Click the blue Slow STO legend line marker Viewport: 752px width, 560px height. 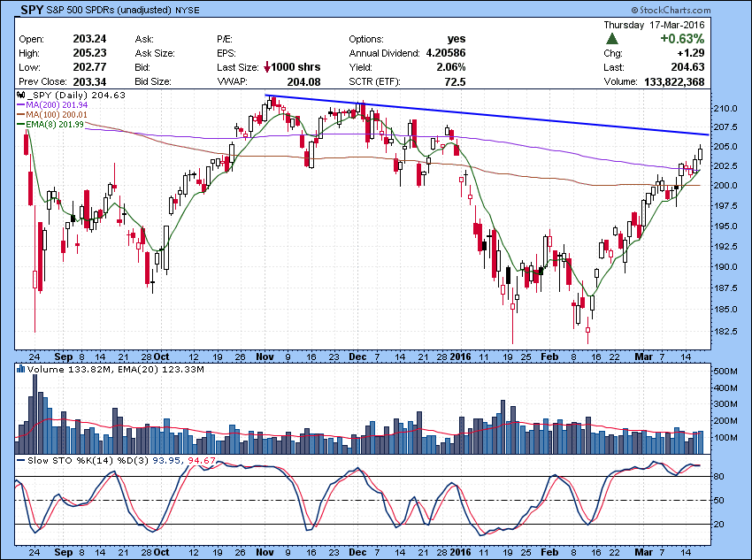coord(20,460)
